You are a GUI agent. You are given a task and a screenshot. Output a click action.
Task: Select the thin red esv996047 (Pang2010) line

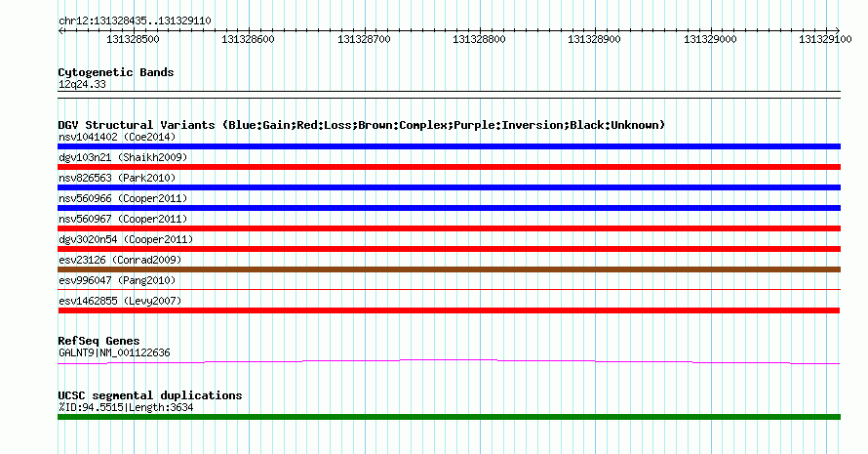pyautogui.click(x=449, y=289)
